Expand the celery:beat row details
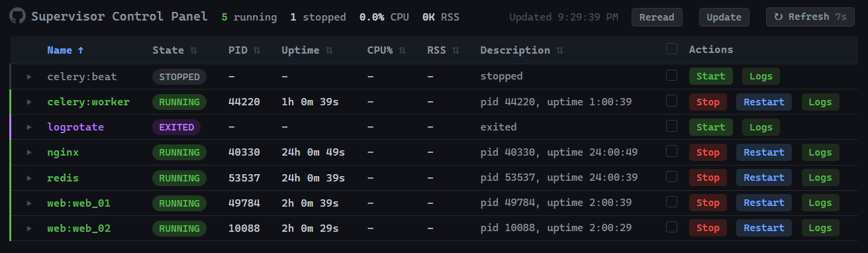Image resolution: width=868 pixels, height=253 pixels. [29, 77]
